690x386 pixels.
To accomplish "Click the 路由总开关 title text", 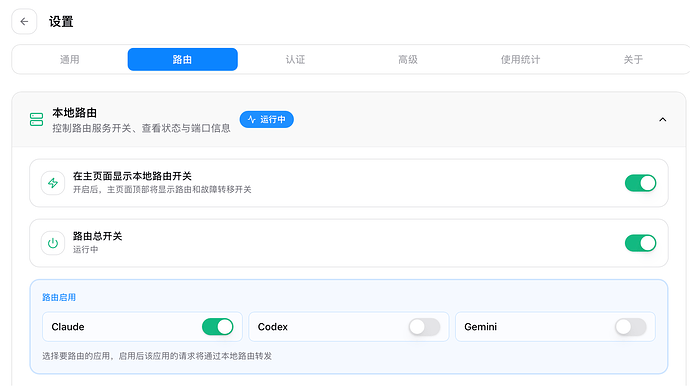I will click(x=97, y=236).
